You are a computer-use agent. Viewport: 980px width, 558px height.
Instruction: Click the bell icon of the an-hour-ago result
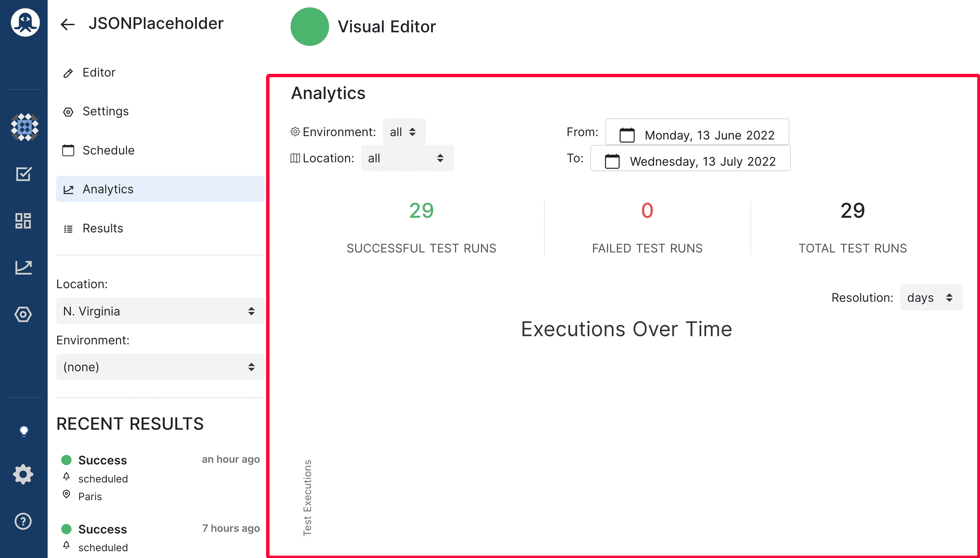pos(66,476)
